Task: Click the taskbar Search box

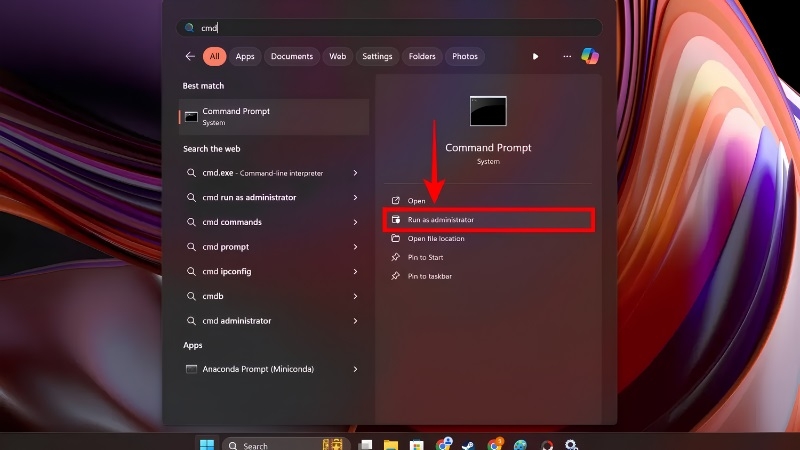Action: [x=286, y=445]
